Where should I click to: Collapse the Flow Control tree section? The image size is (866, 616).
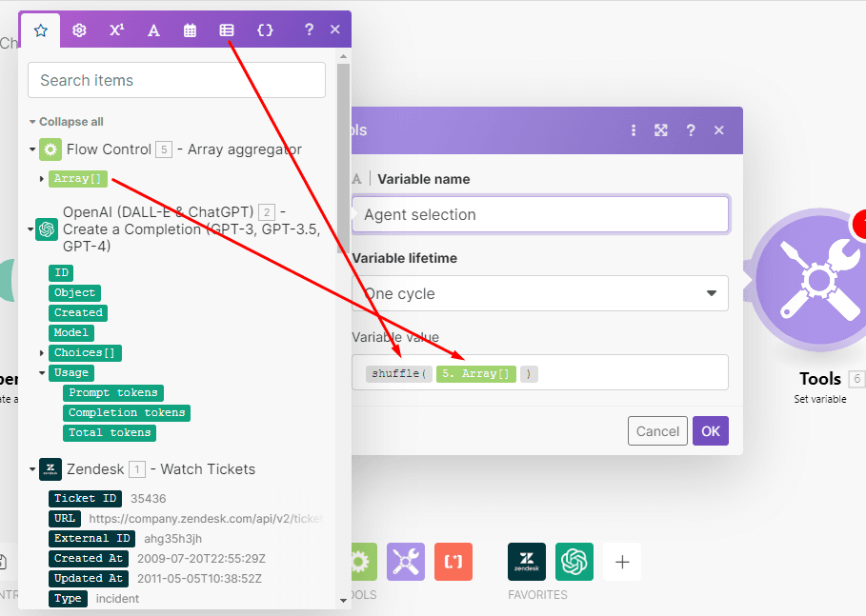[x=32, y=149]
